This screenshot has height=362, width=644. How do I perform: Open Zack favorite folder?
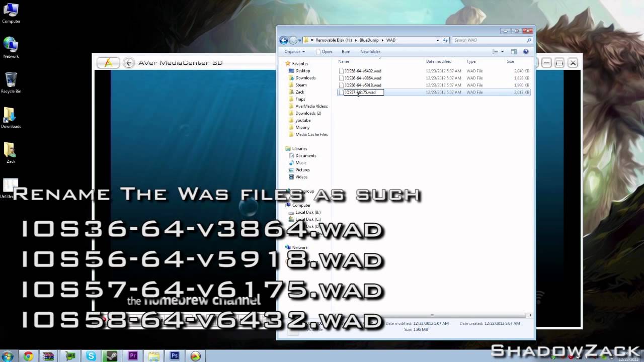[300, 92]
